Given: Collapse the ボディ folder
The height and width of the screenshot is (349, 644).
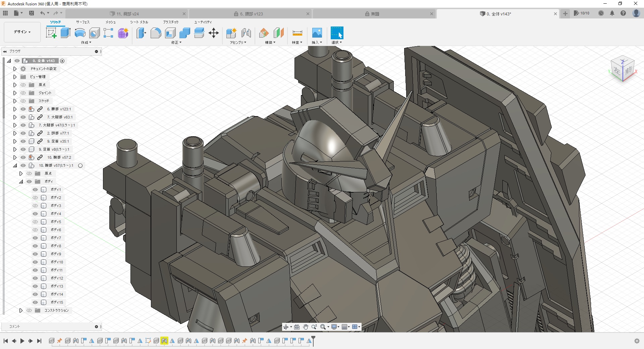Looking at the screenshot, I should point(21,182).
